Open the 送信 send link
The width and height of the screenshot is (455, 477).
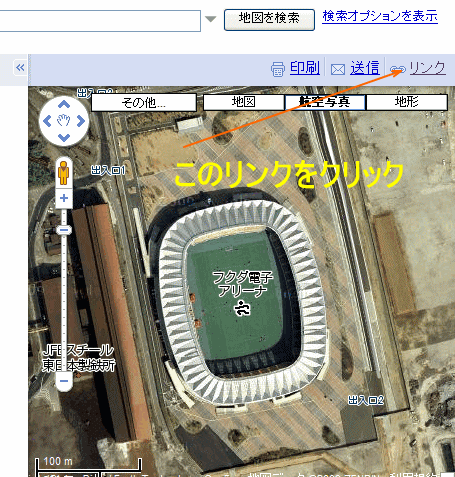365,68
